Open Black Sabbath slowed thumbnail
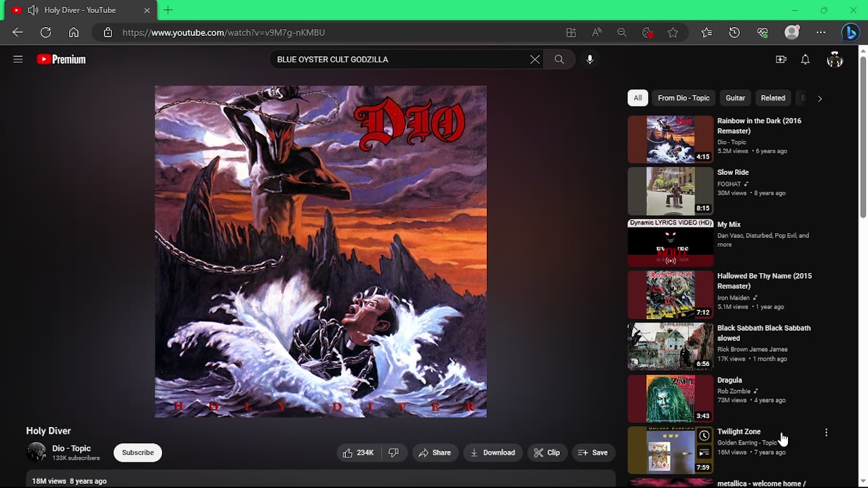 coord(671,346)
